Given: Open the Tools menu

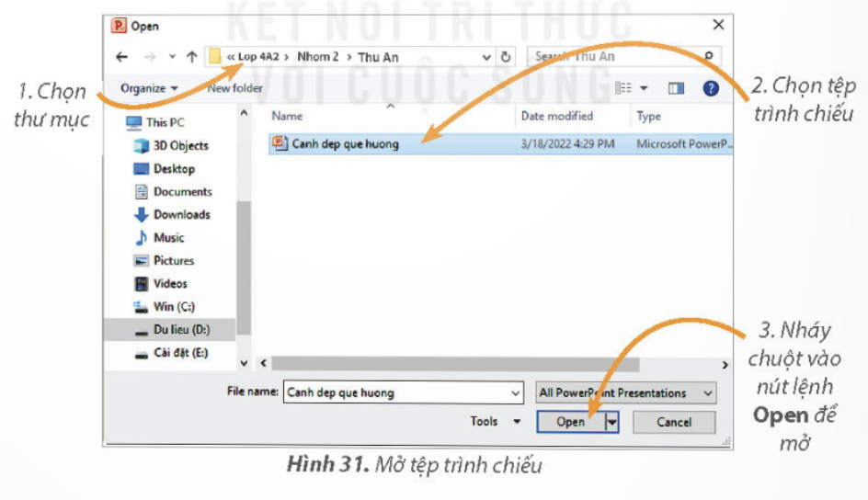Looking at the screenshot, I should point(495,422).
